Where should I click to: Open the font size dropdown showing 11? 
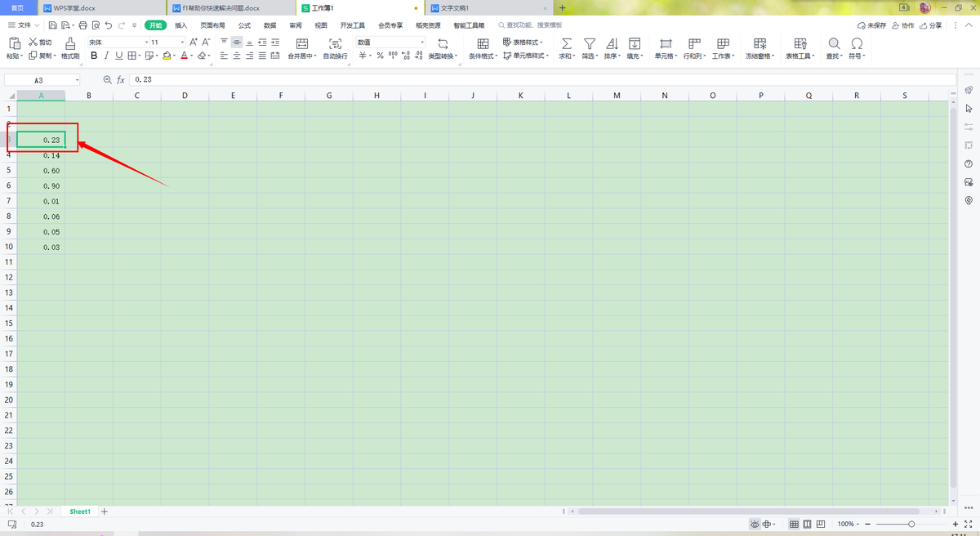pyautogui.click(x=182, y=42)
